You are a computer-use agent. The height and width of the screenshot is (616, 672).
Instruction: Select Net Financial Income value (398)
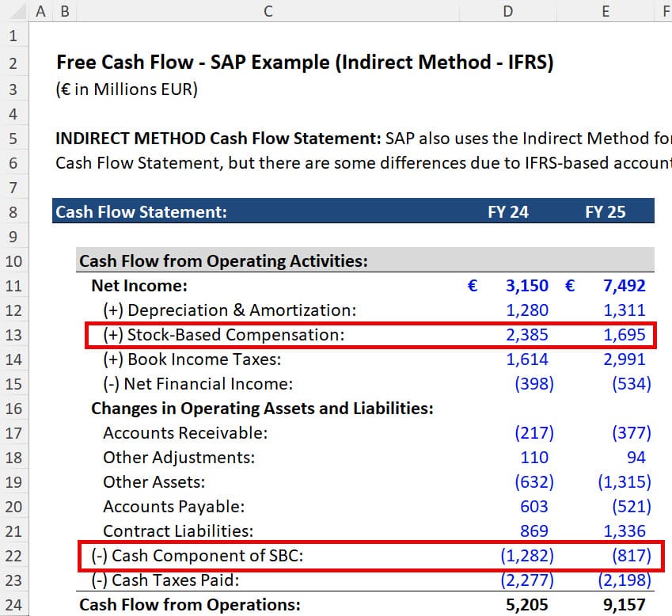[x=534, y=384]
